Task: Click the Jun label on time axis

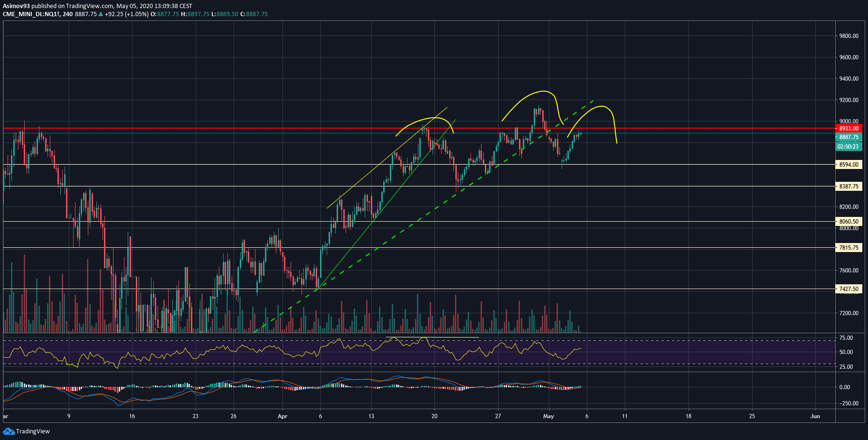Action: click(x=815, y=416)
